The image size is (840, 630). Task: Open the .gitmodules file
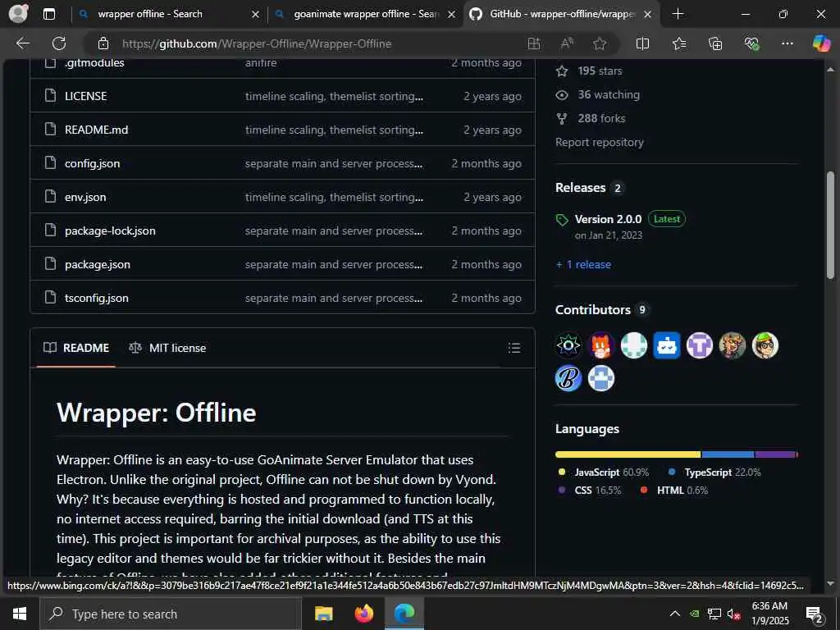(x=94, y=62)
